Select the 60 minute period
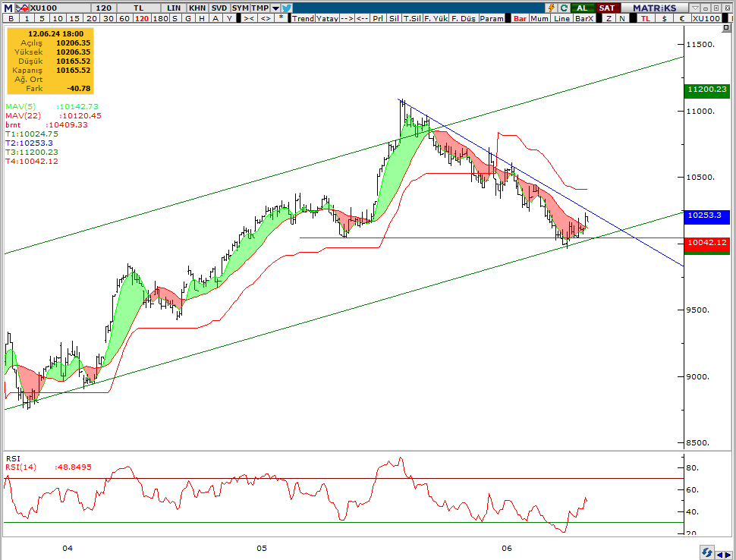The image size is (736, 560). 124,18
